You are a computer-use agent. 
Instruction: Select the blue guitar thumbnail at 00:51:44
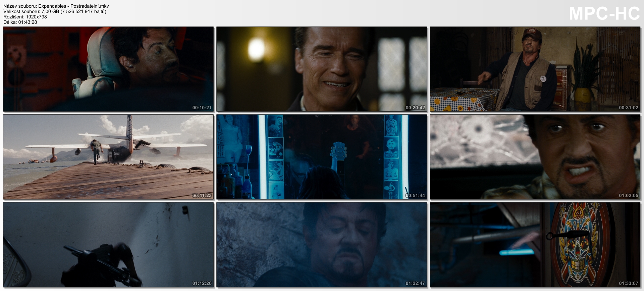[x=322, y=157]
